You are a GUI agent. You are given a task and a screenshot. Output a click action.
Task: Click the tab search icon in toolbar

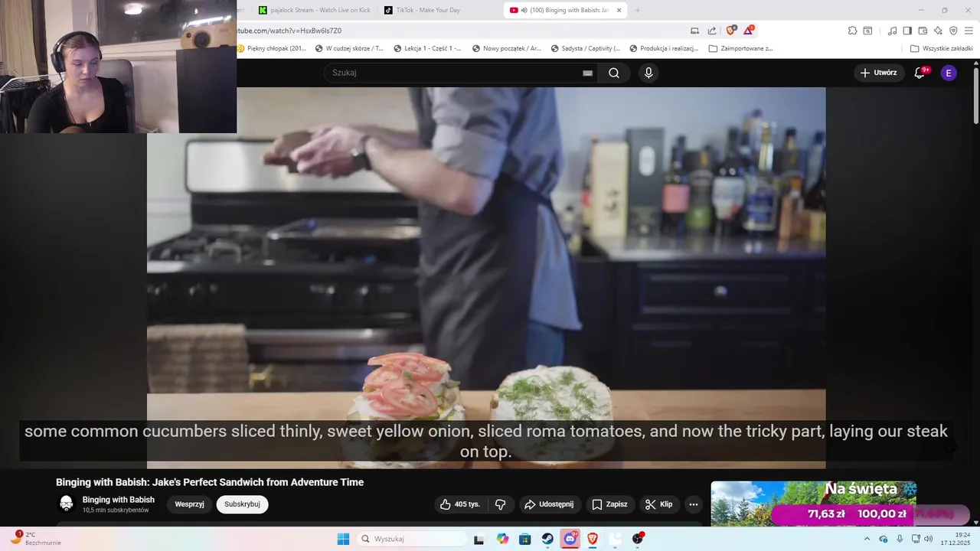867,31
